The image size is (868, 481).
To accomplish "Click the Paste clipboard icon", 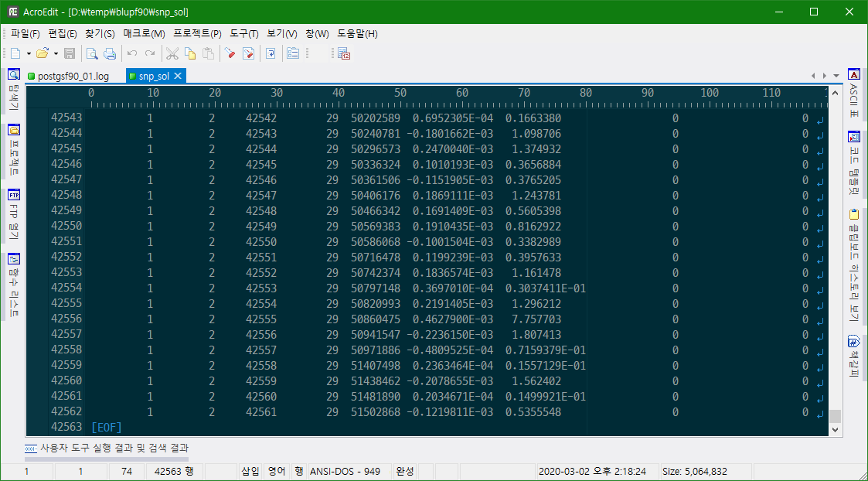I will pyautogui.click(x=208, y=54).
